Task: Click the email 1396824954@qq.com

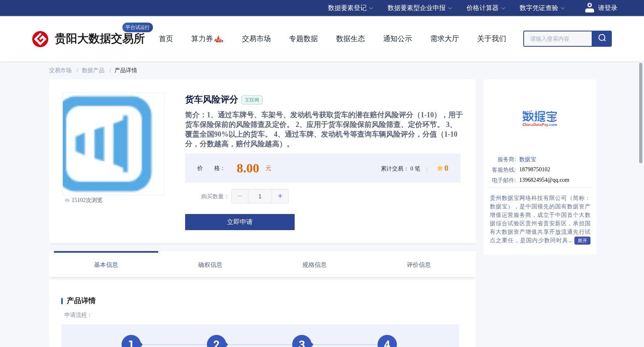Action: point(544,180)
